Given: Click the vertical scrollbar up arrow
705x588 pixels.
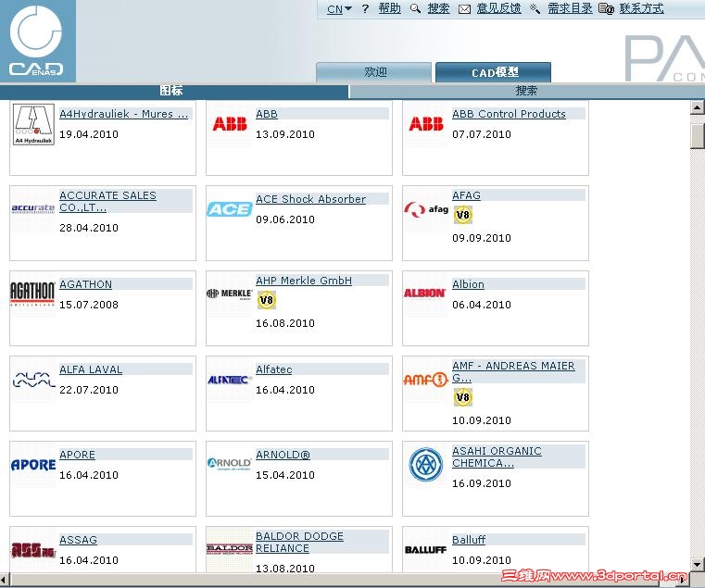Looking at the screenshot, I should click(x=698, y=107).
